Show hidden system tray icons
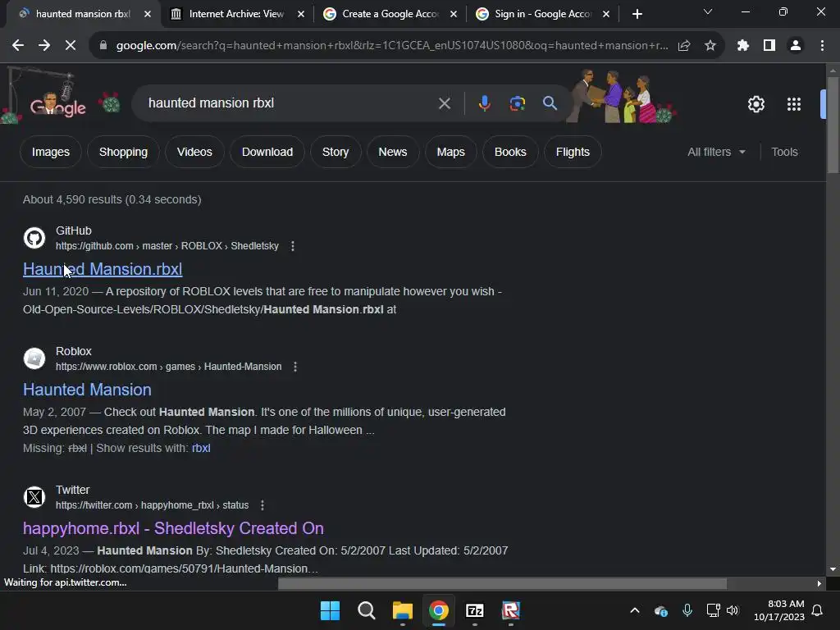840x630 pixels. click(x=635, y=610)
